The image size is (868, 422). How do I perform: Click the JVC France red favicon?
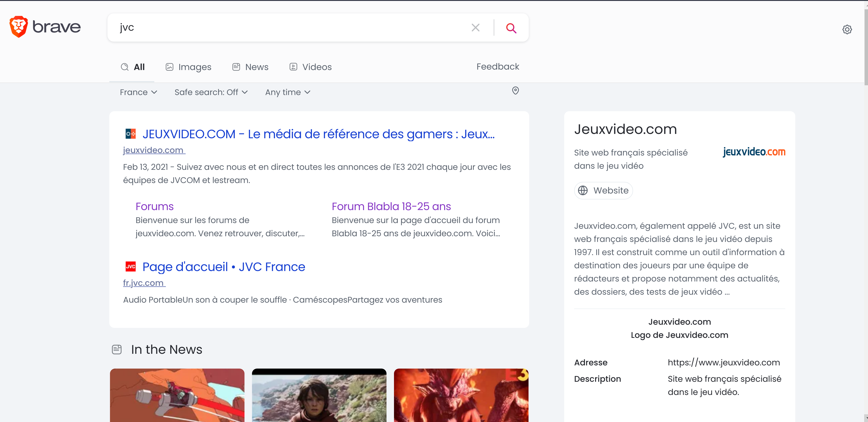click(x=130, y=267)
